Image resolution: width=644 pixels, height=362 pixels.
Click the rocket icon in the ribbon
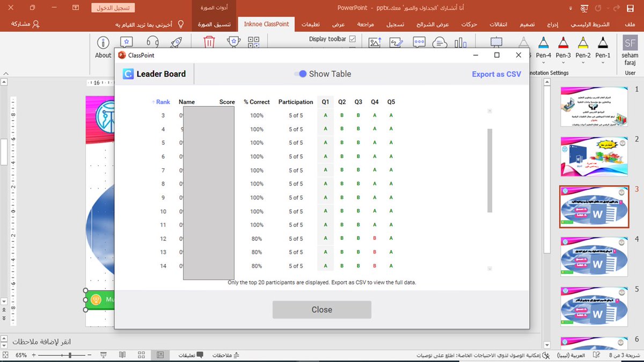(177, 43)
